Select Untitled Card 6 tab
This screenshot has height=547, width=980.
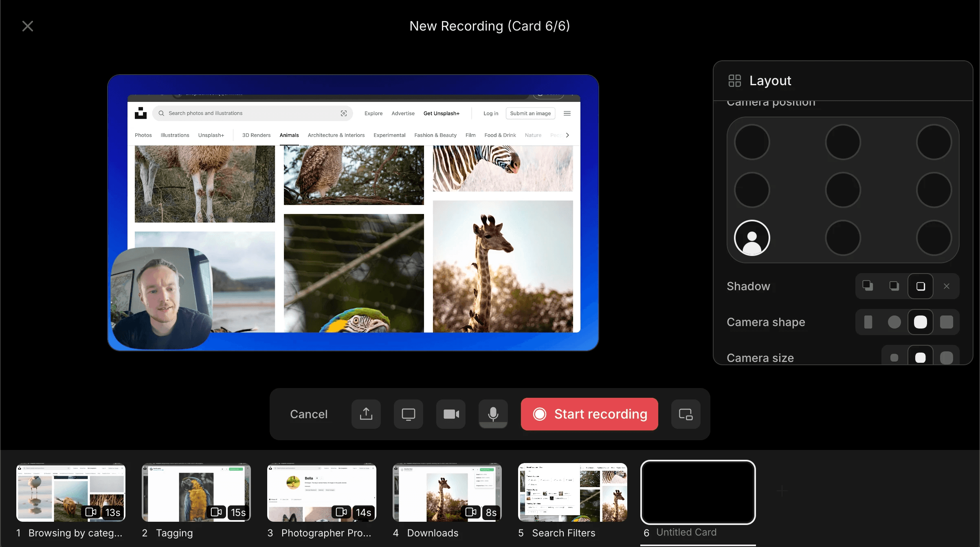coord(698,492)
